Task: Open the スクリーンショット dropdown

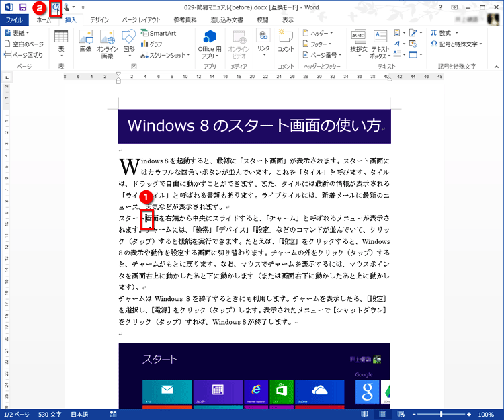Action: pos(165,55)
